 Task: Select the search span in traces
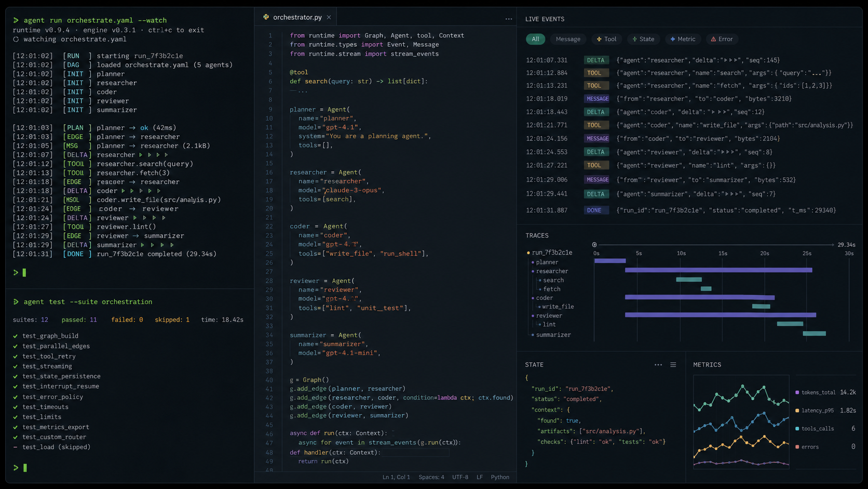(553, 280)
